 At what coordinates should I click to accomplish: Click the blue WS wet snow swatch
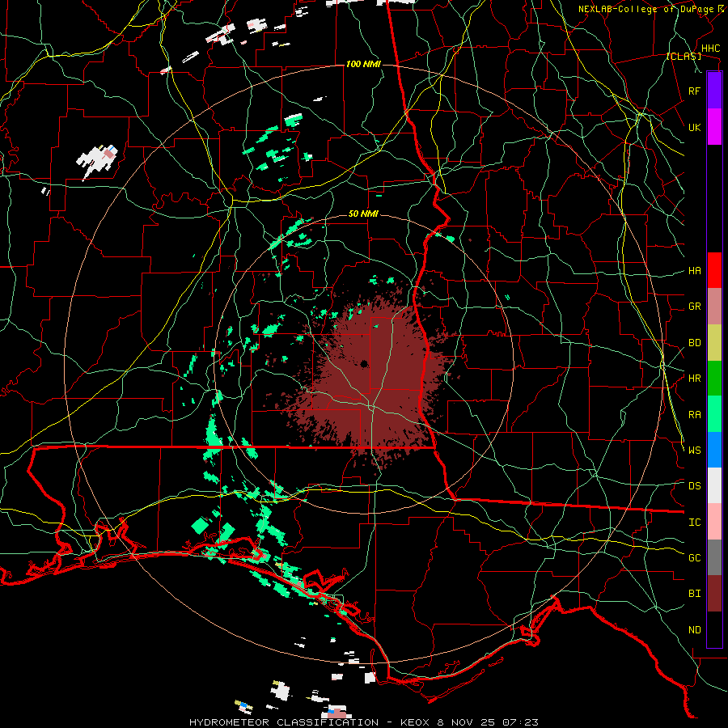point(714,450)
